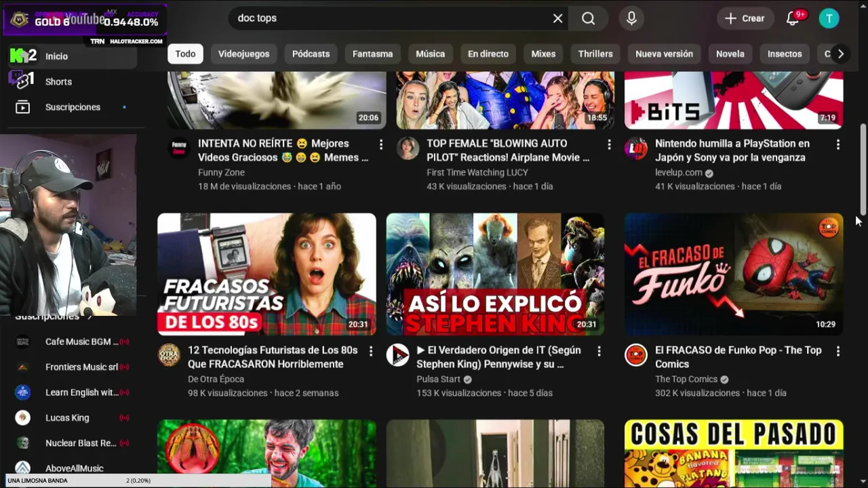Open Frontiers Music srl channel avatar
This screenshot has width=868, height=488.
(x=23, y=367)
